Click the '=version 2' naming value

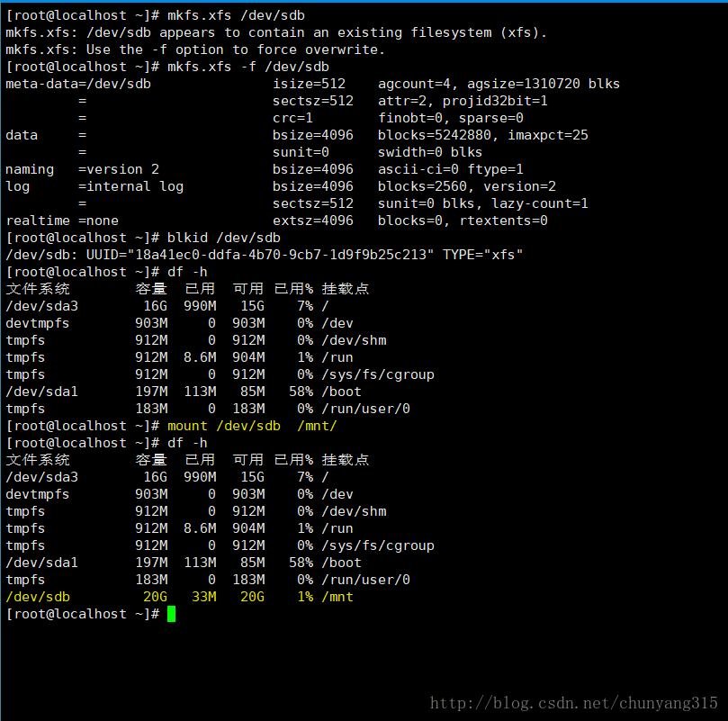tap(119, 169)
